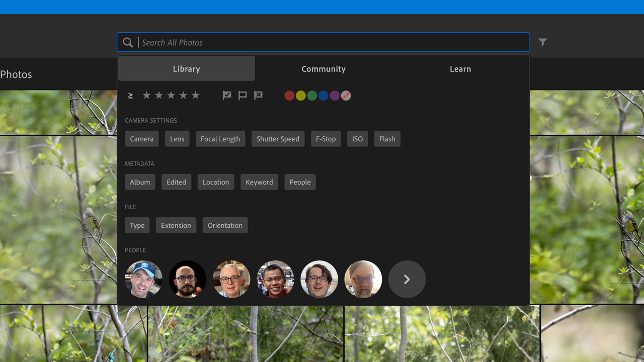Select the fifth person with dark hair
This screenshot has width=644, height=362.
(x=319, y=279)
